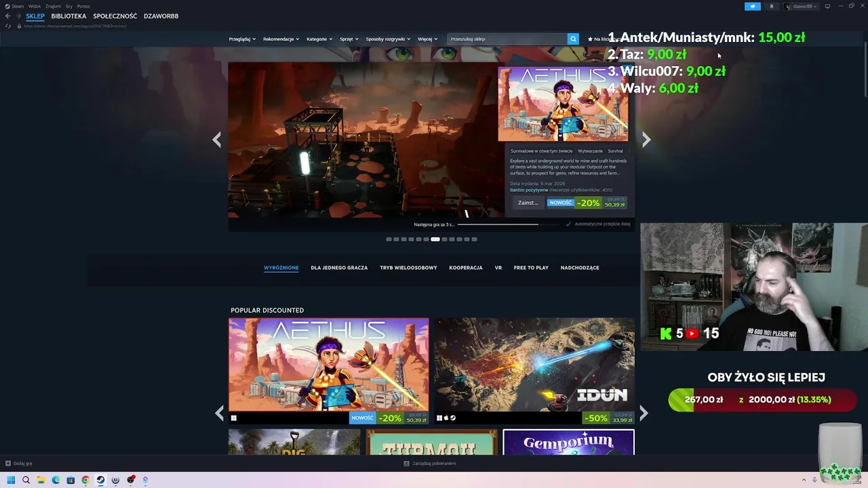Open Google Chrome from taskbar

(85, 480)
